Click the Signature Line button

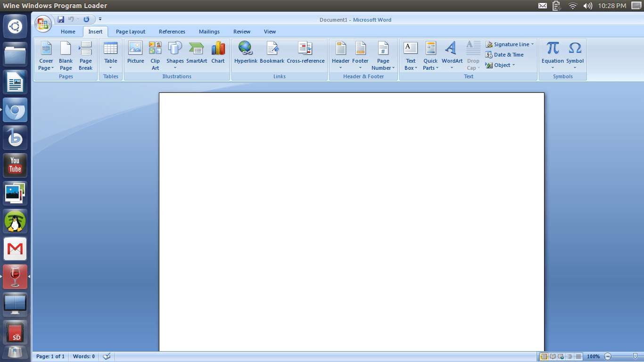pyautogui.click(x=510, y=44)
